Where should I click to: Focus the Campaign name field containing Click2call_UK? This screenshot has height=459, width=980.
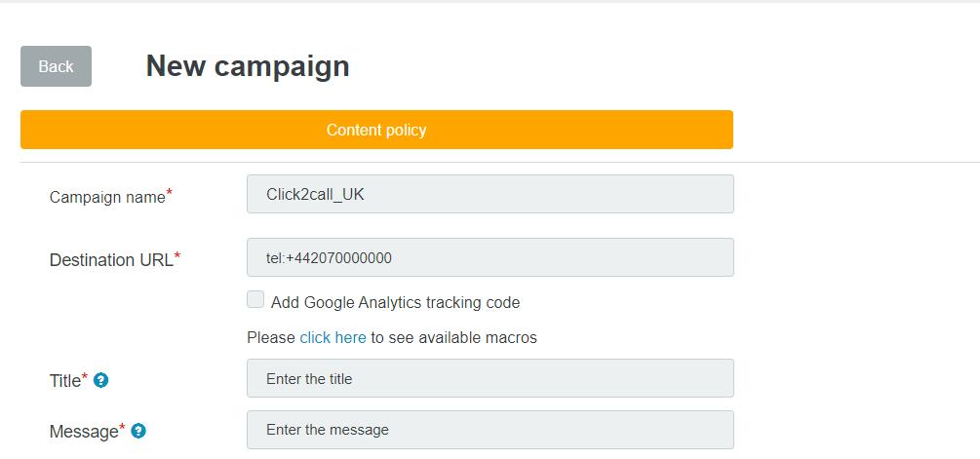490,194
